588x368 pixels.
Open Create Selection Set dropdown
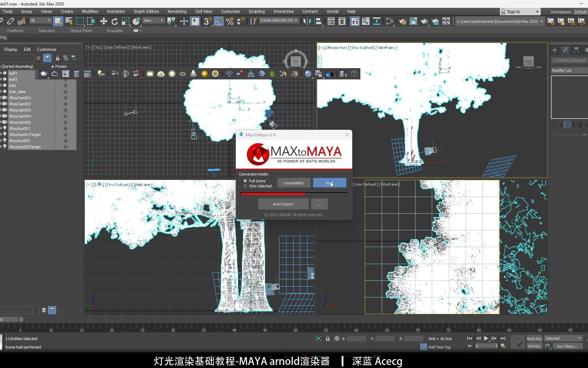click(x=279, y=20)
